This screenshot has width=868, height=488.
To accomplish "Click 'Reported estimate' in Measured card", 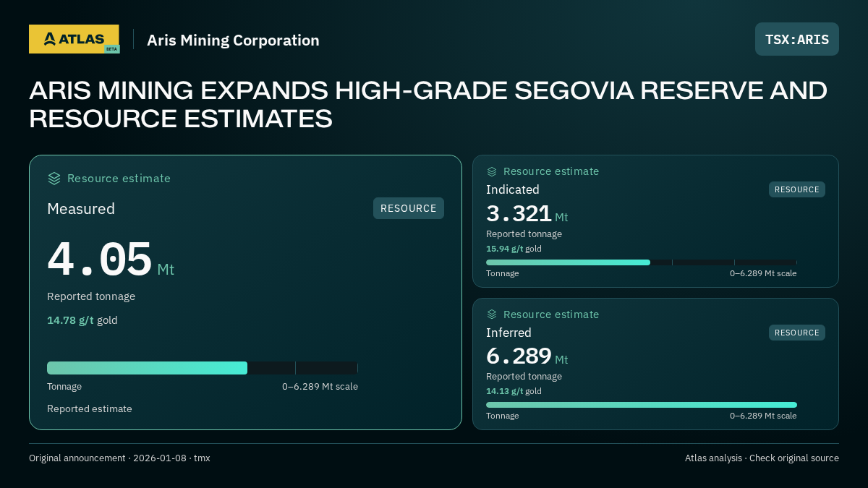I will click(90, 408).
